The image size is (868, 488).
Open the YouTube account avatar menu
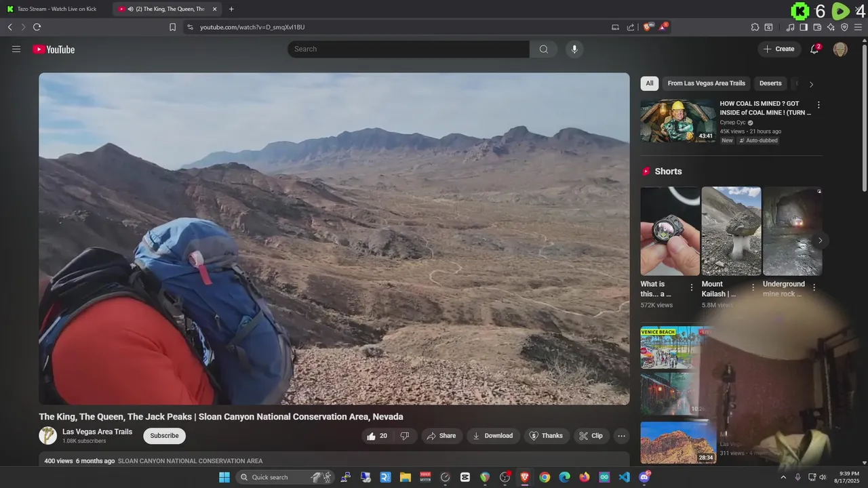(x=840, y=49)
